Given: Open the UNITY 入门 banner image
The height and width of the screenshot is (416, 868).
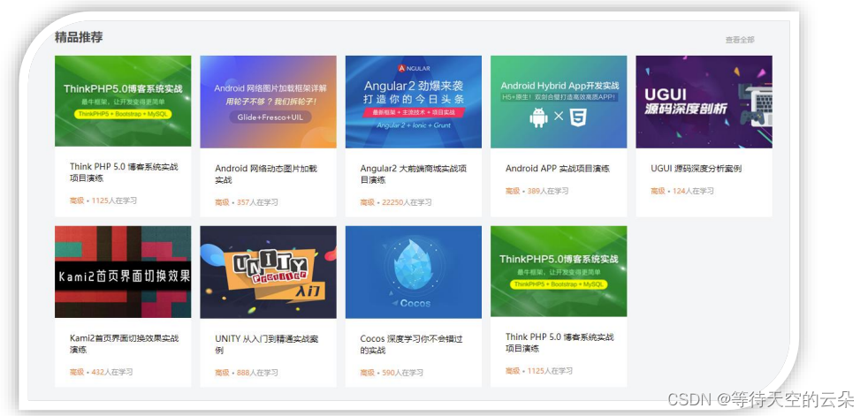Looking at the screenshot, I should click(268, 272).
